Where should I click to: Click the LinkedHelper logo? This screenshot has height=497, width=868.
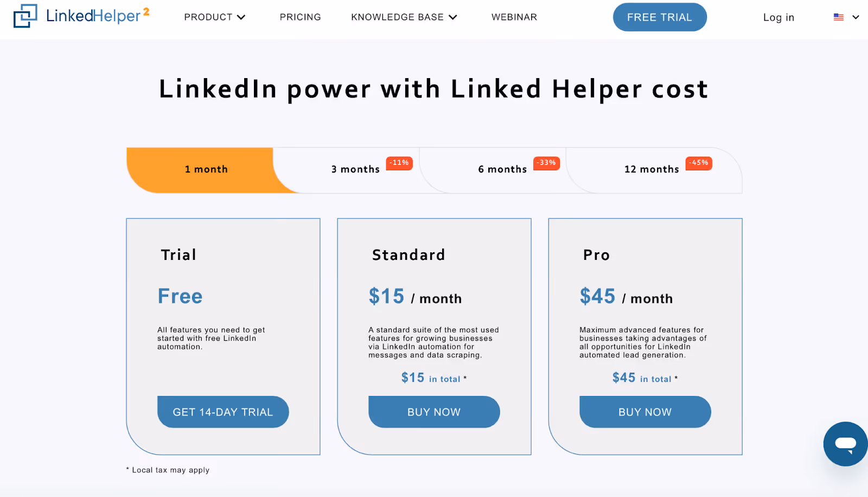coord(80,16)
